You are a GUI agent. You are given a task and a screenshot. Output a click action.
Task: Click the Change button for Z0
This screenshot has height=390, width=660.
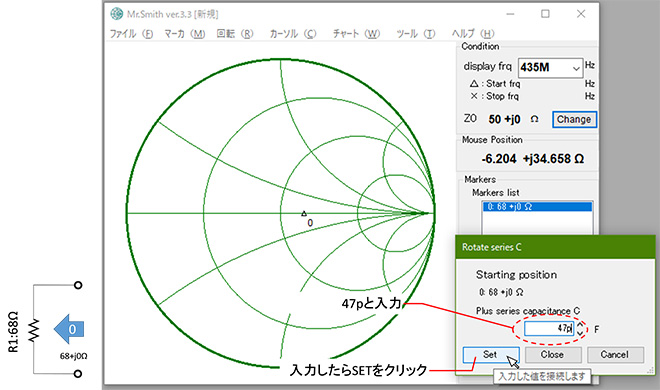pyautogui.click(x=574, y=119)
